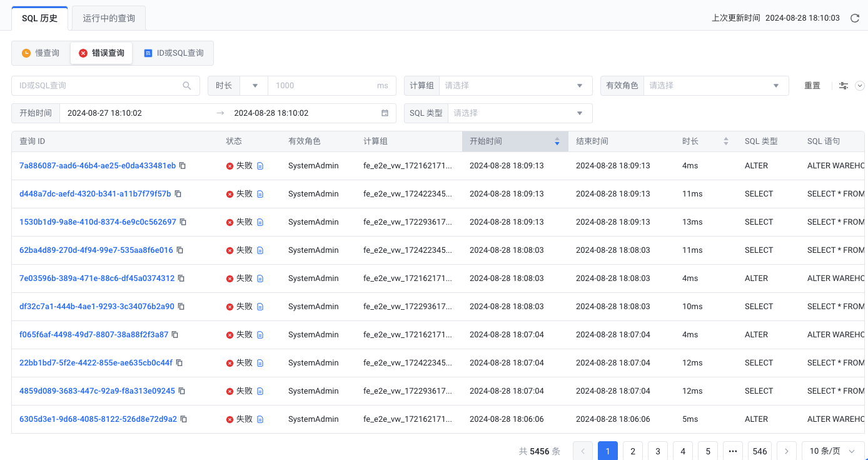Refresh the last update time
The height and width of the screenshot is (460, 868).
point(855,18)
